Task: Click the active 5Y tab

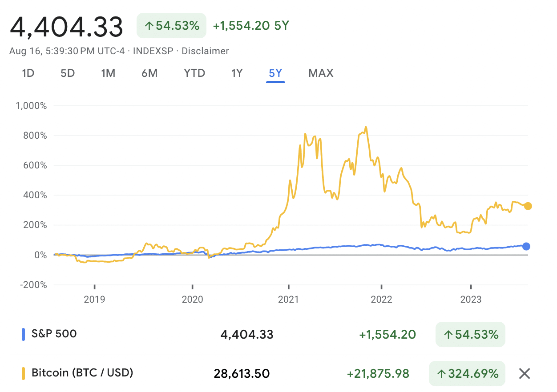Action: point(275,73)
